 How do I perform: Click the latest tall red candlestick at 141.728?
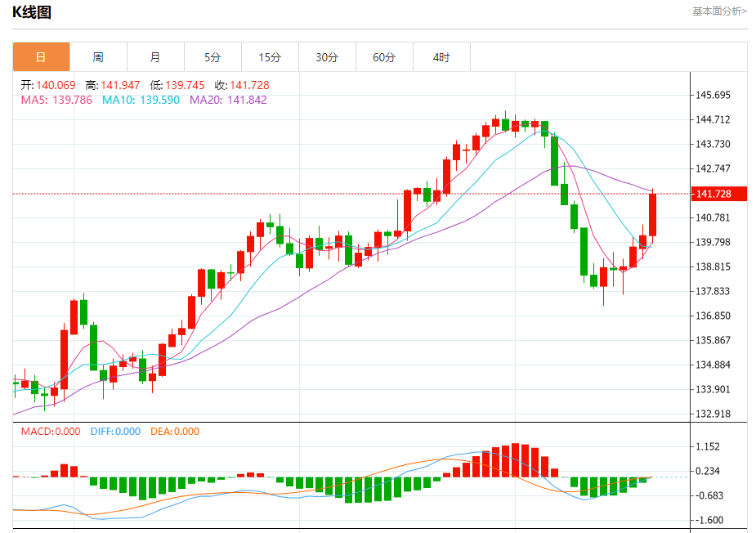coord(653,215)
